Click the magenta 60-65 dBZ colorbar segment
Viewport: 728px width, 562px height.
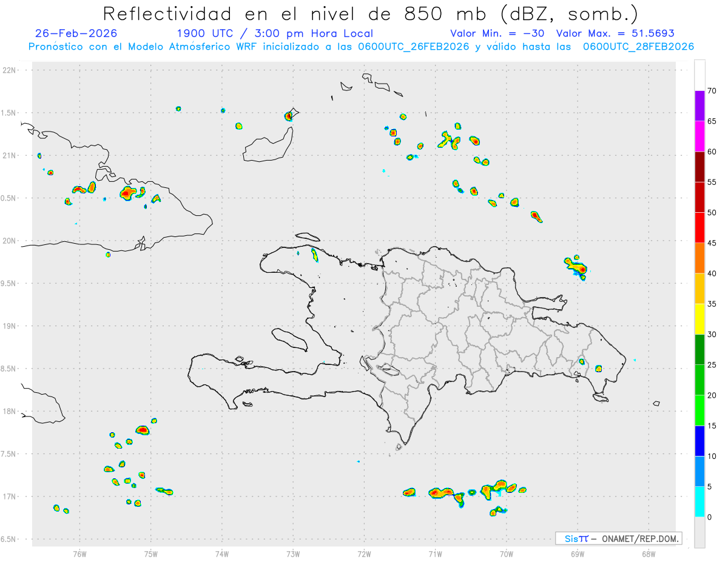coord(699,136)
